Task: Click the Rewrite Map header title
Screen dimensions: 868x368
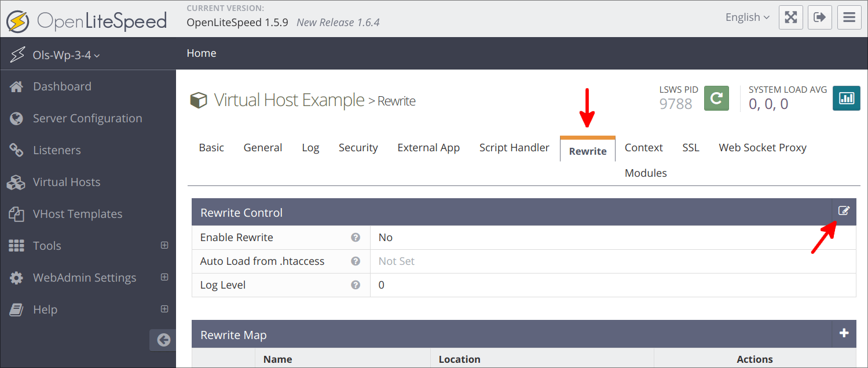Action: click(233, 335)
